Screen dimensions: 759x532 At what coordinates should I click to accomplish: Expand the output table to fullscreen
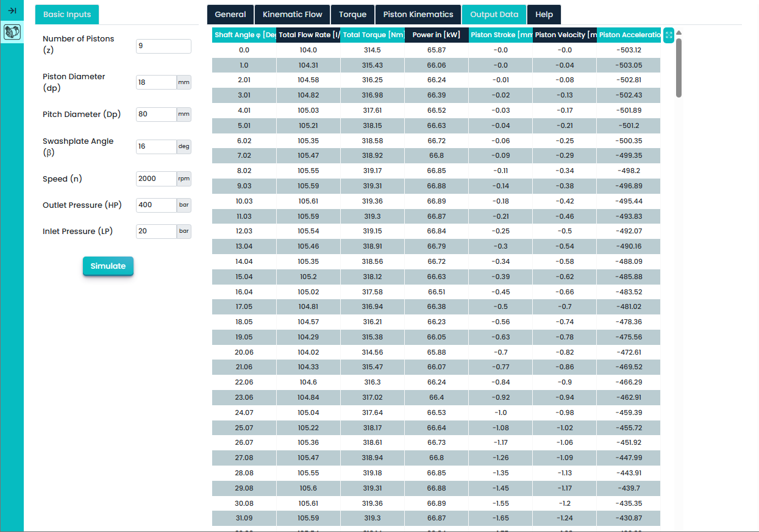668,35
